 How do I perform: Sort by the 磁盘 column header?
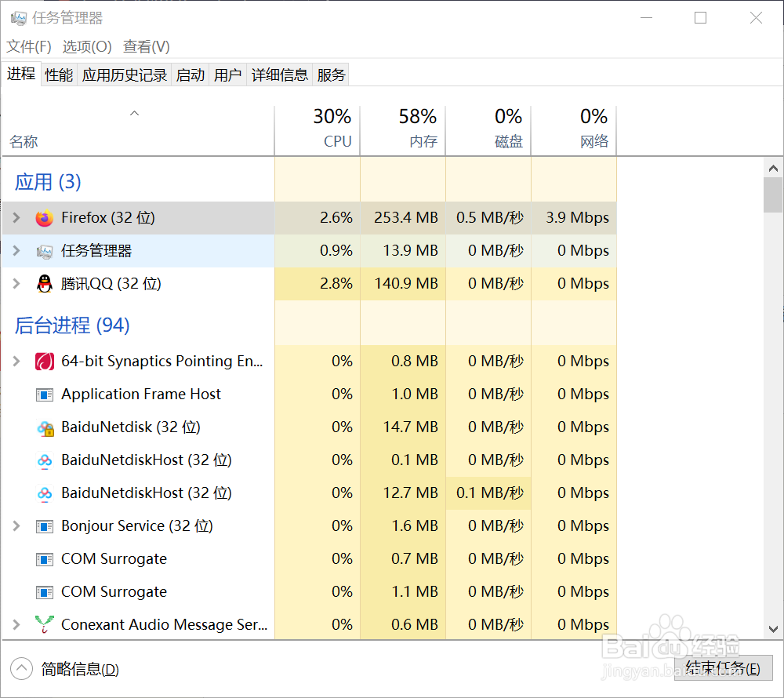point(488,131)
